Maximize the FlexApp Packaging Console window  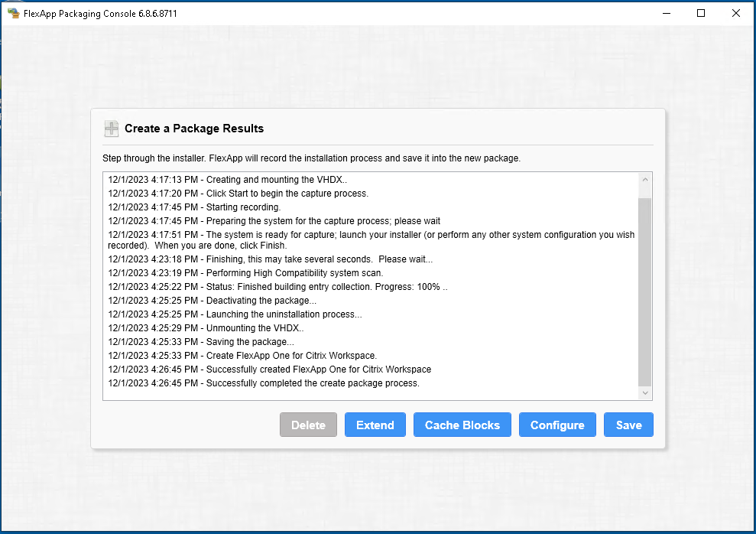701,13
